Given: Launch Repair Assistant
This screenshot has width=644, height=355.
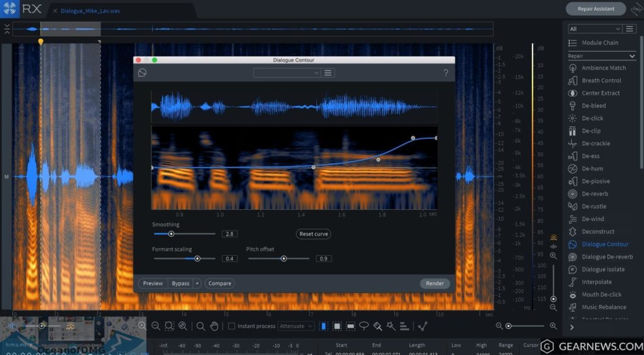Looking at the screenshot, I should click(596, 9).
